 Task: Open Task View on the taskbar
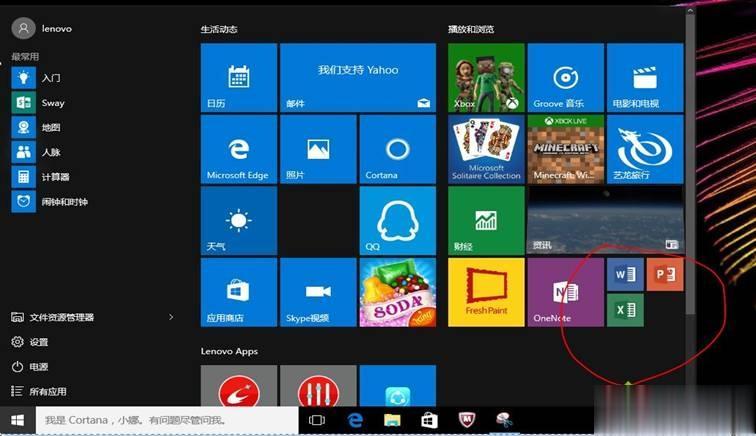tap(317, 421)
